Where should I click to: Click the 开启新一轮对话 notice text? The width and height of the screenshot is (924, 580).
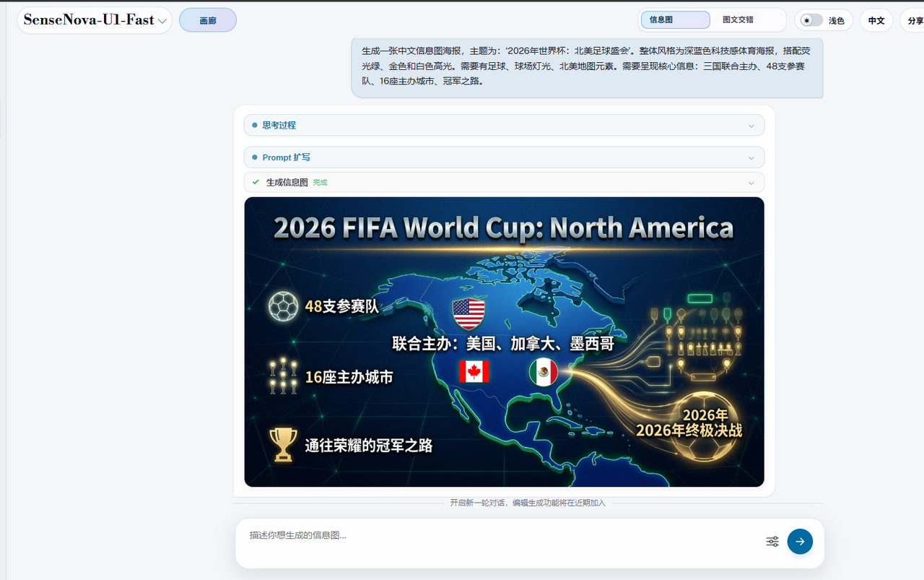click(x=528, y=503)
